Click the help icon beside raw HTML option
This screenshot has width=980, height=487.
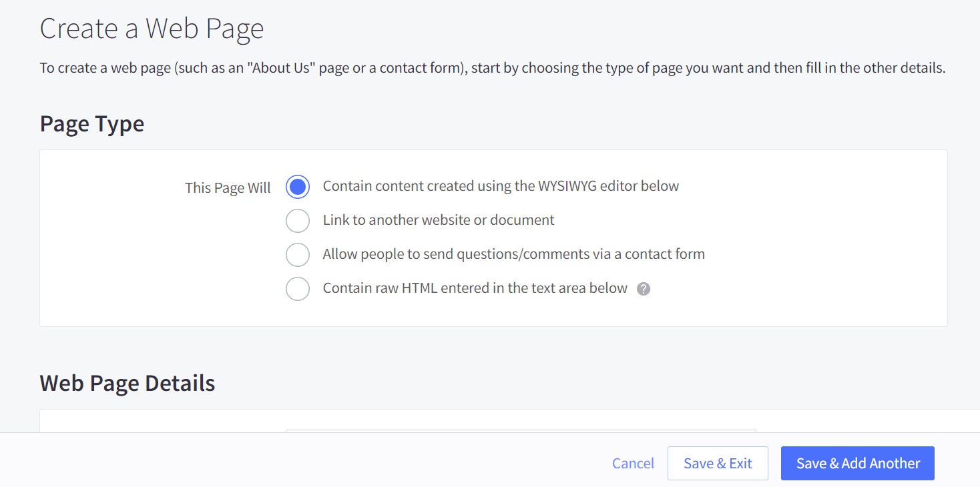643,289
